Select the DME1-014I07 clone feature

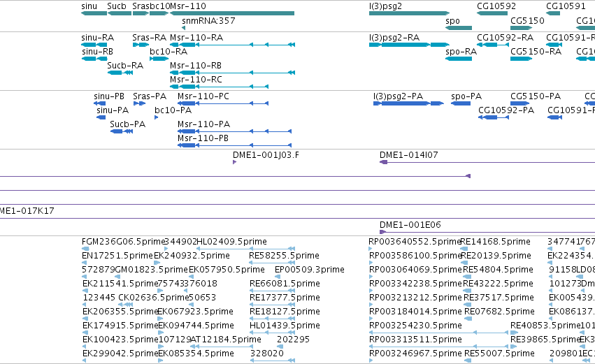(x=487, y=162)
